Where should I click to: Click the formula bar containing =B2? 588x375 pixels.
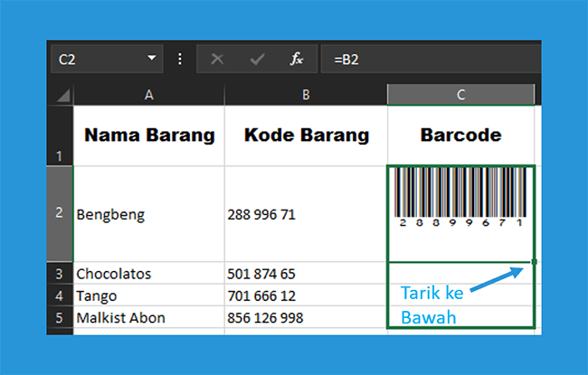(x=432, y=59)
